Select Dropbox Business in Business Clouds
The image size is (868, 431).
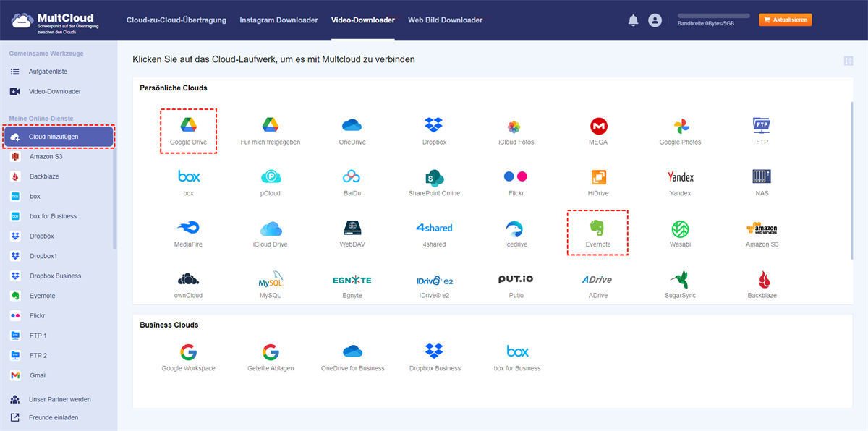coord(434,351)
